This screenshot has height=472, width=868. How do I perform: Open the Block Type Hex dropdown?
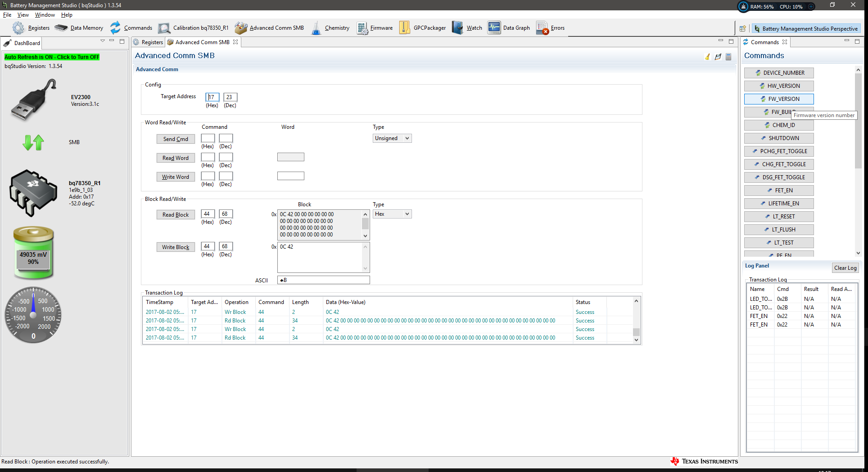pos(392,214)
